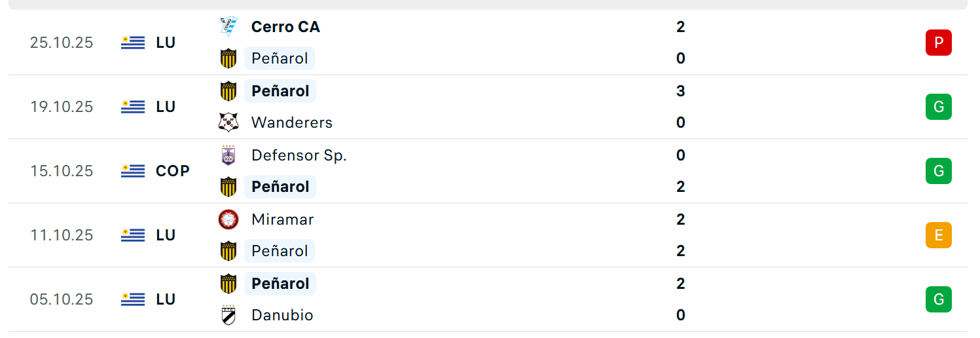Click the orange E draw badge
This screenshot has height=338, width=980.
938,235
